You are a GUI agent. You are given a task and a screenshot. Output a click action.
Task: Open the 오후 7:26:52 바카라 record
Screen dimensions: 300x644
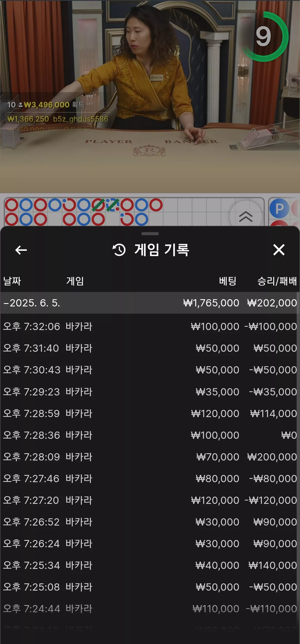point(150,522)
